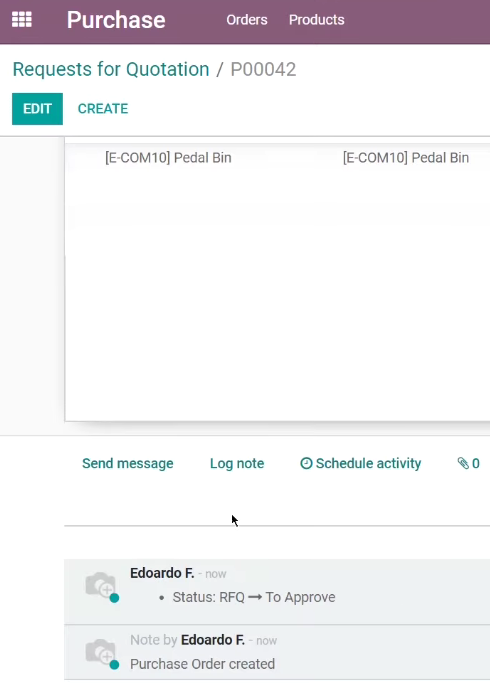Open the Products menu
The height and width of the screenshot is (684, 490).
pos(316,20)
